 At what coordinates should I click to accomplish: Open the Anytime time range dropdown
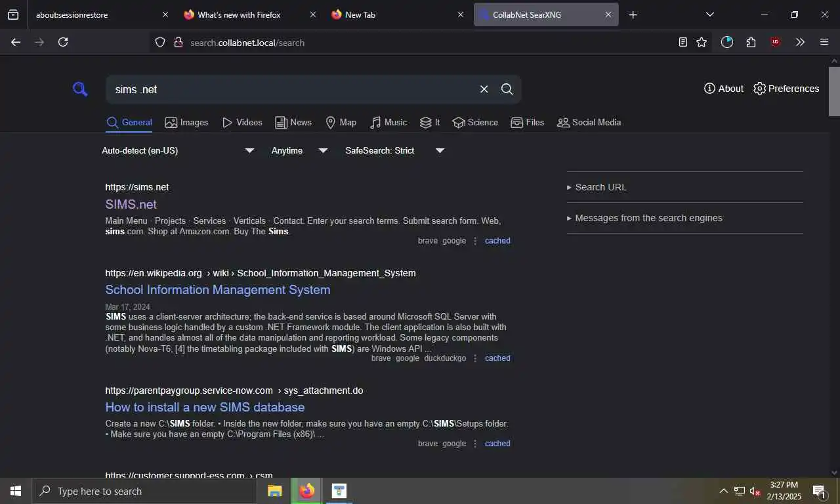[x=299, y=150]
